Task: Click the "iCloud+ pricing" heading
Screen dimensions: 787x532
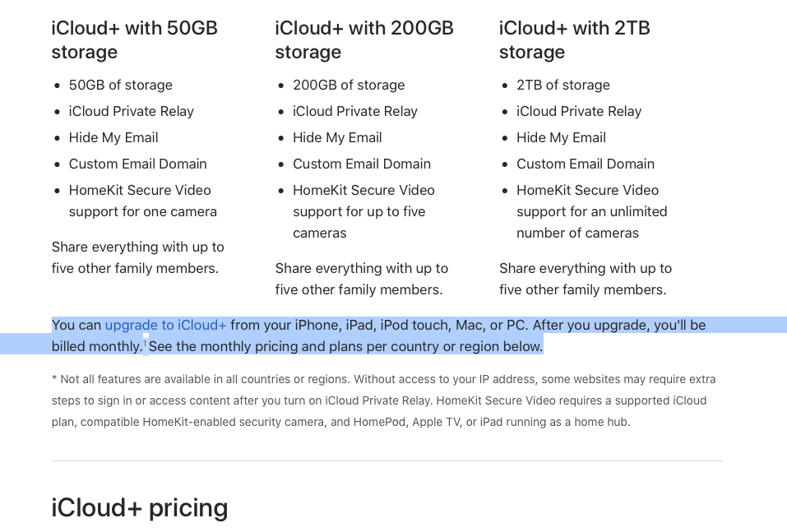Action: point(140,507)
